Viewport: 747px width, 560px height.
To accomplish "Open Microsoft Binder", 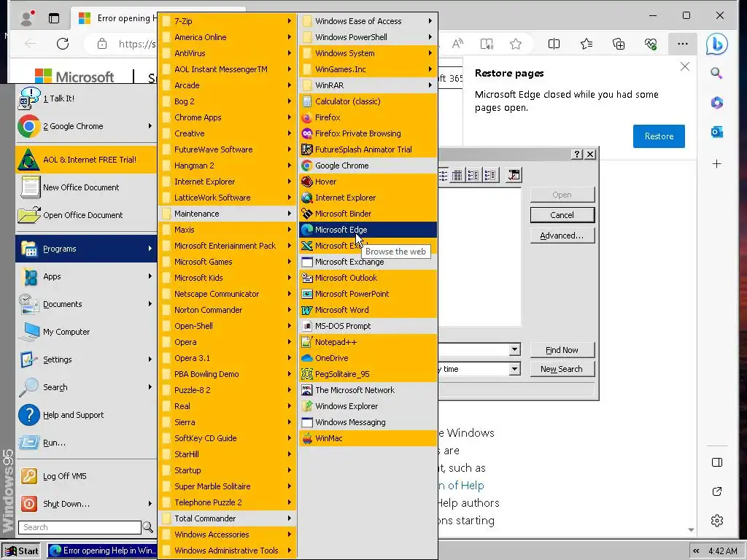I will 368,214.
